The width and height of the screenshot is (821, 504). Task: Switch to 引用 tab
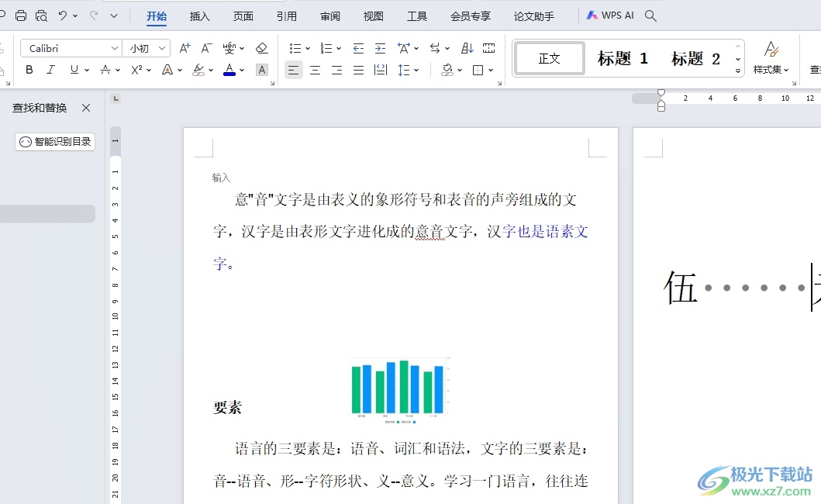coord(286,16)
